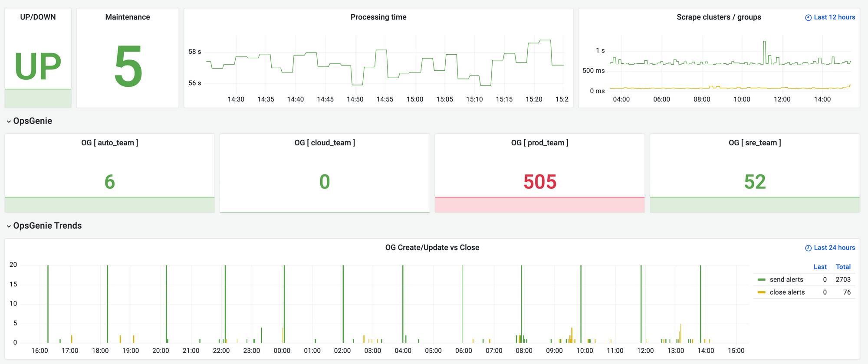Click the OpsGenie Trends row title
Viewport: 868px width, 364px height.
tap(47, 226)
